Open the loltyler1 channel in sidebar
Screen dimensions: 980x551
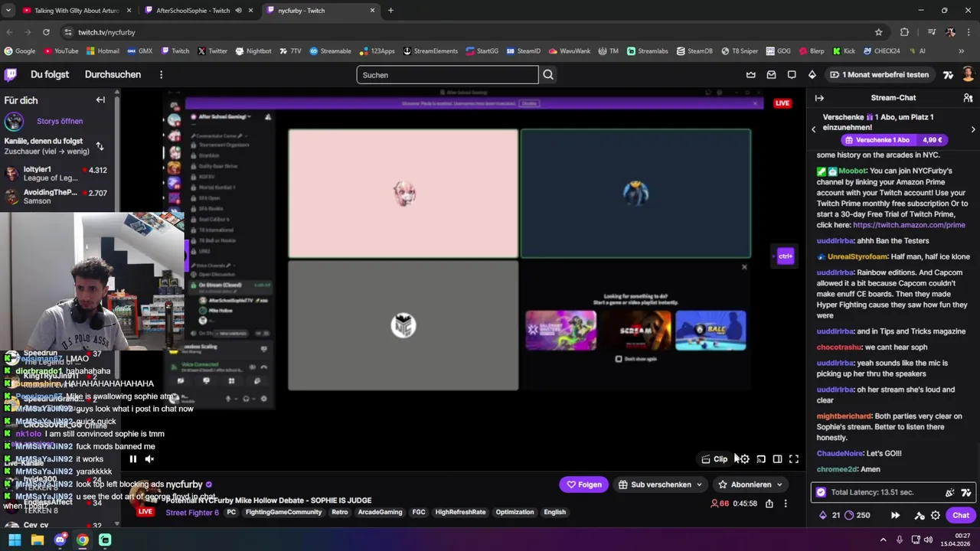58,174
